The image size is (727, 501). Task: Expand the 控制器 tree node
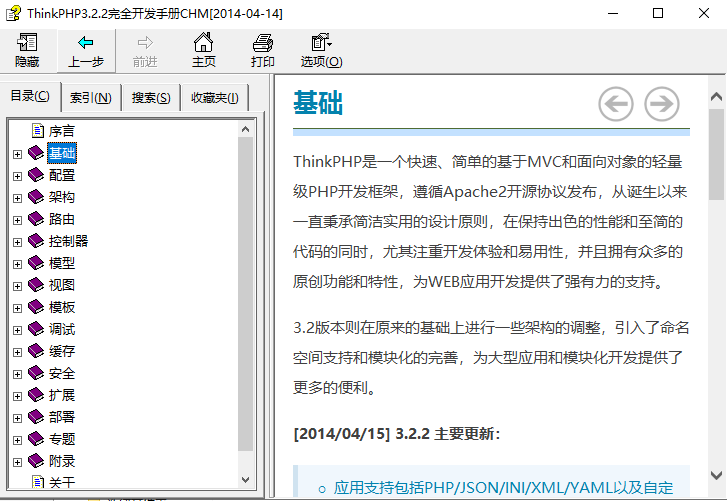(17, 241)
